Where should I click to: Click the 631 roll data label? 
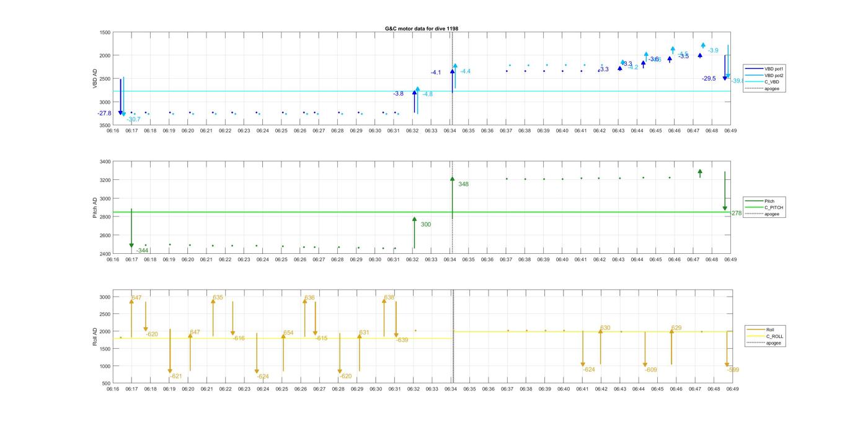click(x=364, y=333)
